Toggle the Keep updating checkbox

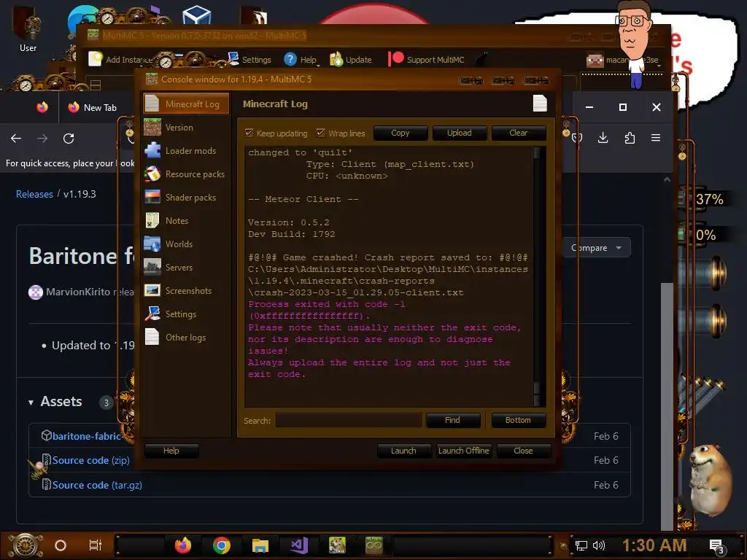pos(249,133)
